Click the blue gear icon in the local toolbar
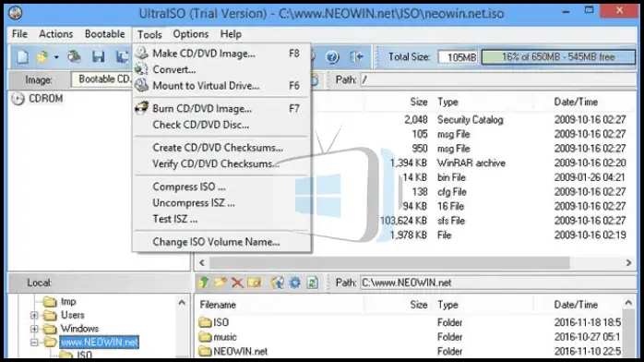This screenshot has height=362, width=644. pyautogui.click(x=295, y=283)
